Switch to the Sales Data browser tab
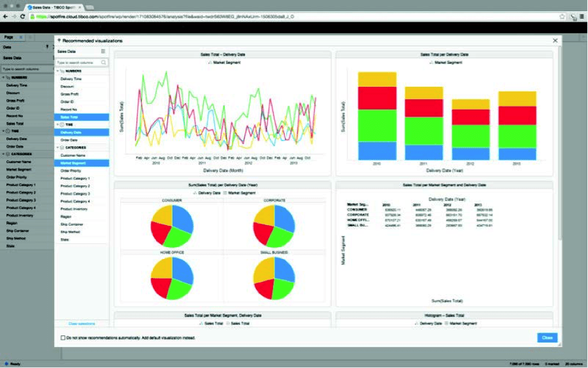 (54, 5)
